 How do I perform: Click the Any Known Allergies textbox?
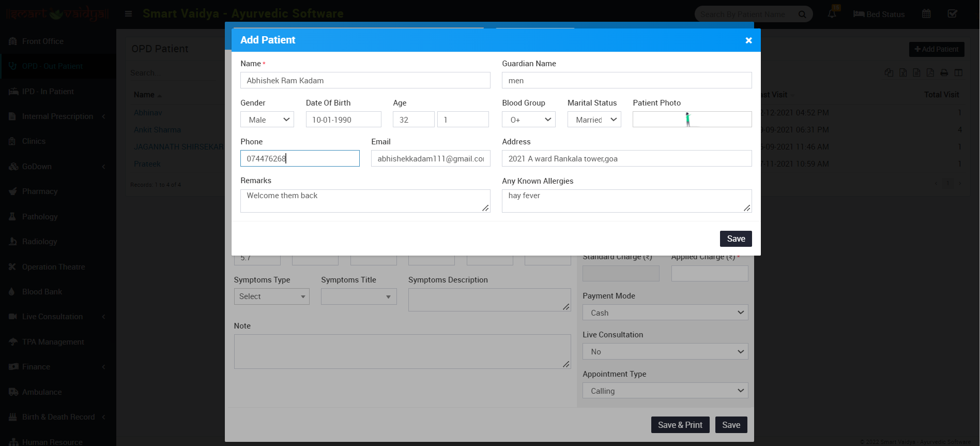(x=626, y=201)
